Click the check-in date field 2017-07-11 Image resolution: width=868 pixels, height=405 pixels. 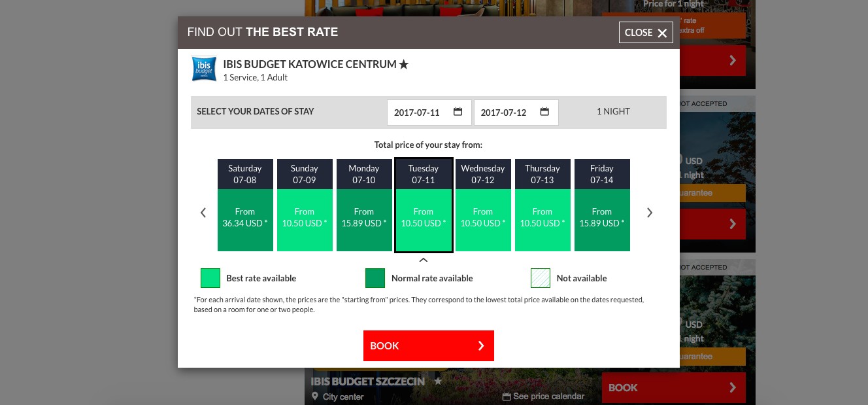pyautogui.click(x=429, y=112)
